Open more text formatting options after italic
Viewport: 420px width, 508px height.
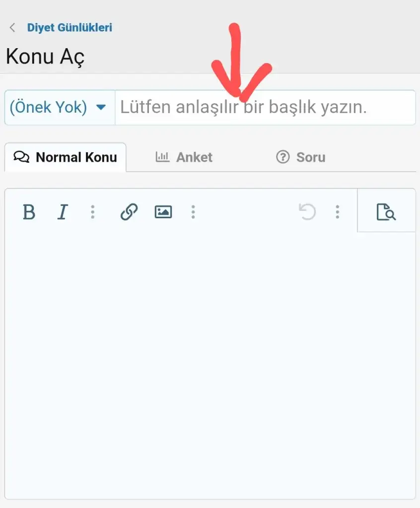tap(93, 212)
